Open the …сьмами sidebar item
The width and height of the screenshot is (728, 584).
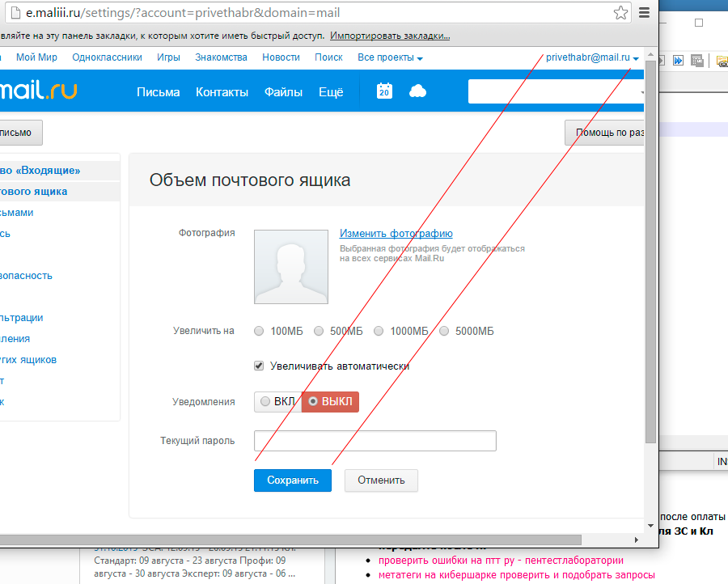(17, 213)
